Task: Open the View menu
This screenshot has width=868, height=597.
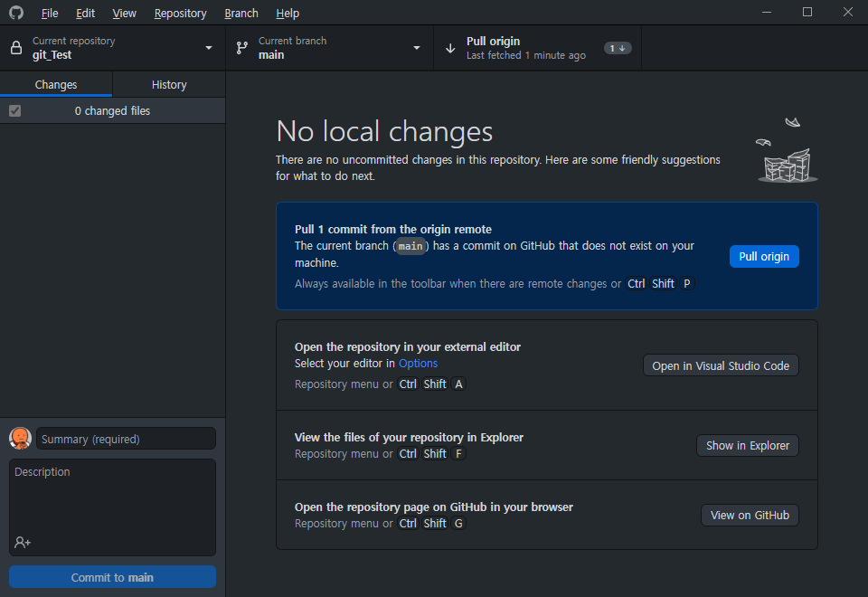Action: point(124,14)
